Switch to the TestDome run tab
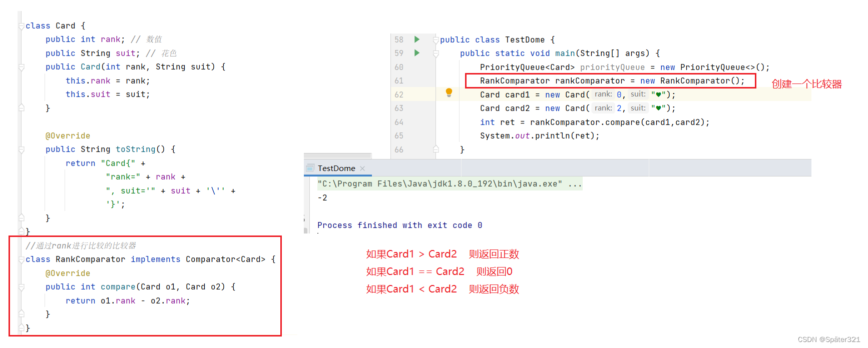This screenshot has height=348, width=868. pos(336,168)
